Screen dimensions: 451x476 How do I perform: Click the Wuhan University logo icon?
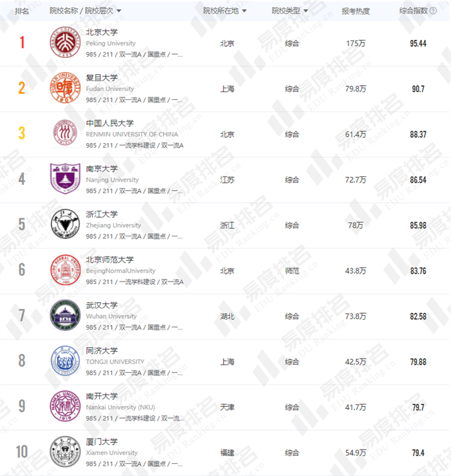point(65,316)
